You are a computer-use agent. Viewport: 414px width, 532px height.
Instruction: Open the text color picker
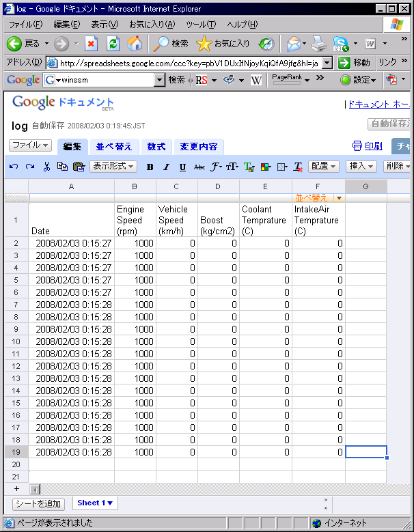pos(249,167)
